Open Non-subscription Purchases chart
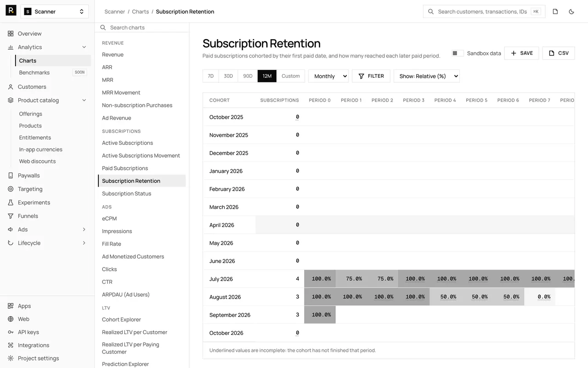Viewport: 588px width, 368px height. coord(137,105)
